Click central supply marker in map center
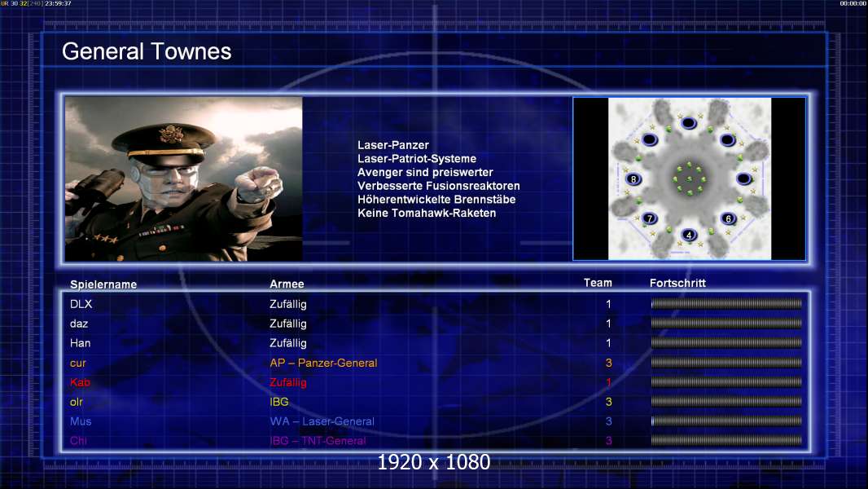 [689, 178]
